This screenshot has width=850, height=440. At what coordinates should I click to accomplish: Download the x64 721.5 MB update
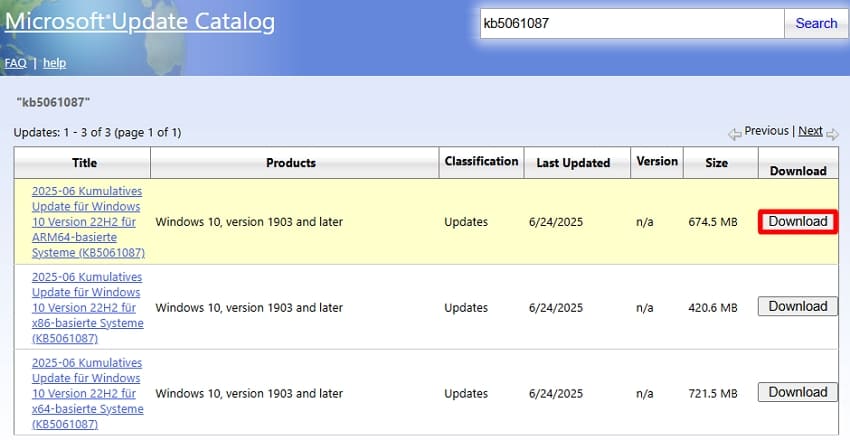[x=798, y=392]
